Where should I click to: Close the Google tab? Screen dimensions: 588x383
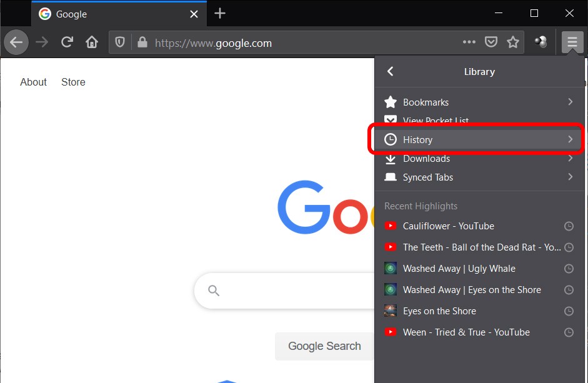[194, 14]
